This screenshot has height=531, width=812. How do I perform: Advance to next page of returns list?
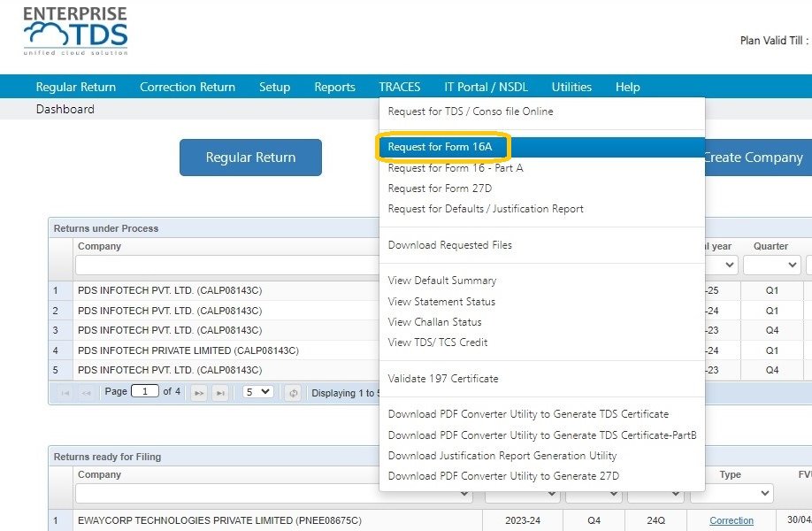click(199, 392)
